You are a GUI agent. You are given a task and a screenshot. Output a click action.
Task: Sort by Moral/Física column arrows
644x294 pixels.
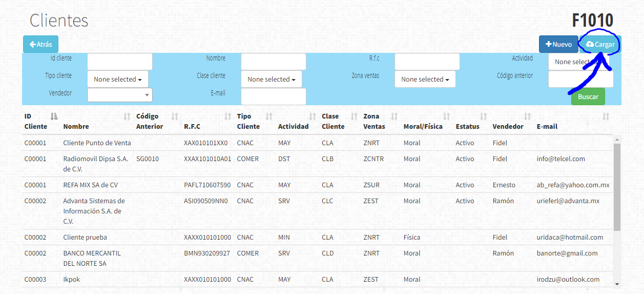point(447,116)
